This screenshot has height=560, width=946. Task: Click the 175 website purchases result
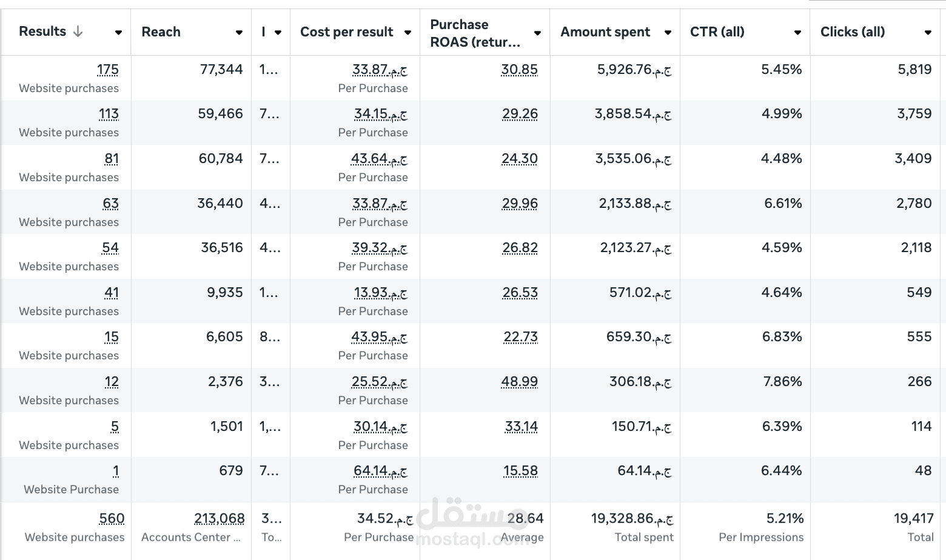point(108,70)
